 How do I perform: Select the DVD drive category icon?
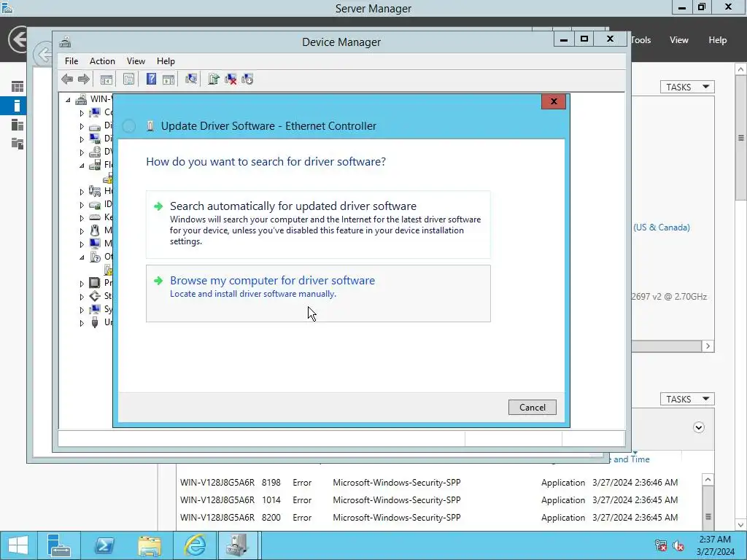point(95,152)
